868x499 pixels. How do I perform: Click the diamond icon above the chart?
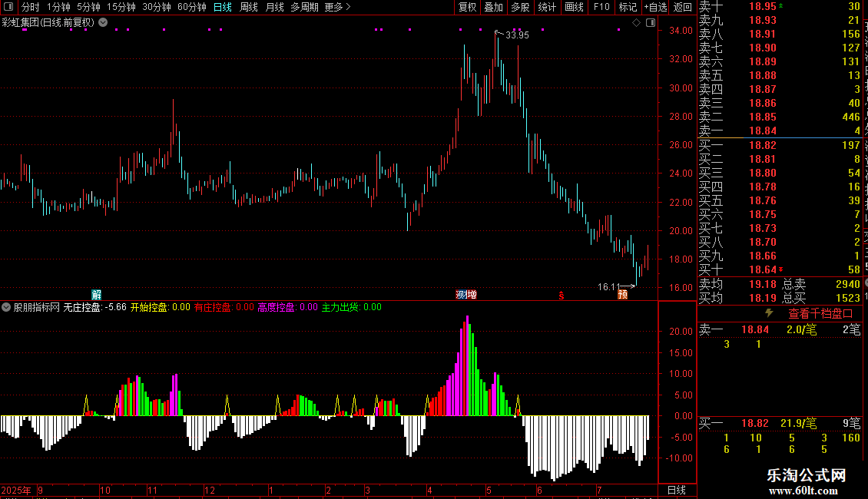636,23
